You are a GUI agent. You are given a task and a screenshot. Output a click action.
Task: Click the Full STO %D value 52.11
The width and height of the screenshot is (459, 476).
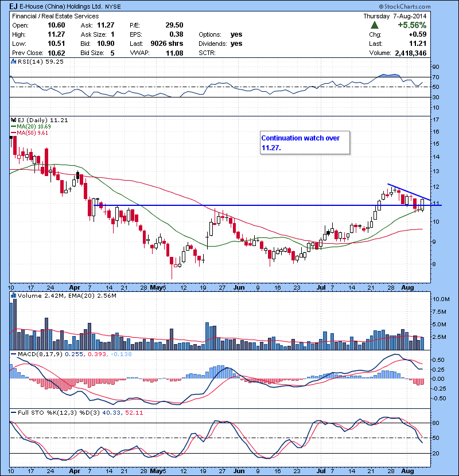pyautogui.click(x=134, y=412)
